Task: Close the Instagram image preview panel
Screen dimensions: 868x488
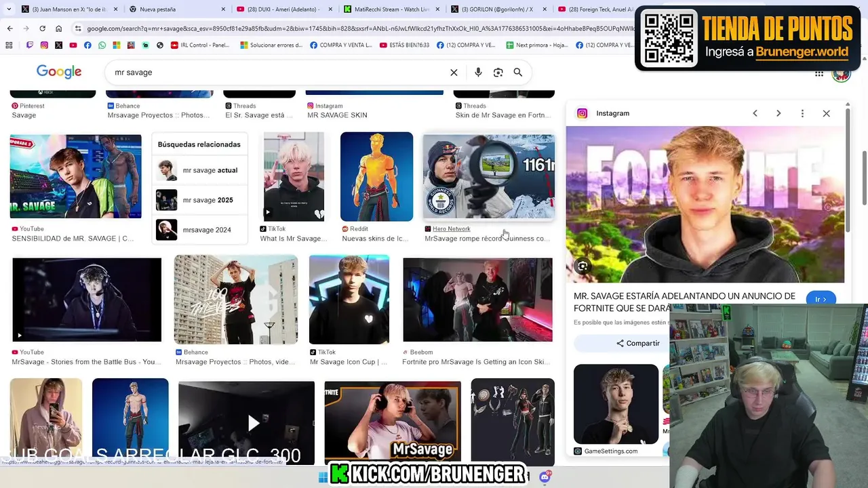Action: tap(826, 113)
